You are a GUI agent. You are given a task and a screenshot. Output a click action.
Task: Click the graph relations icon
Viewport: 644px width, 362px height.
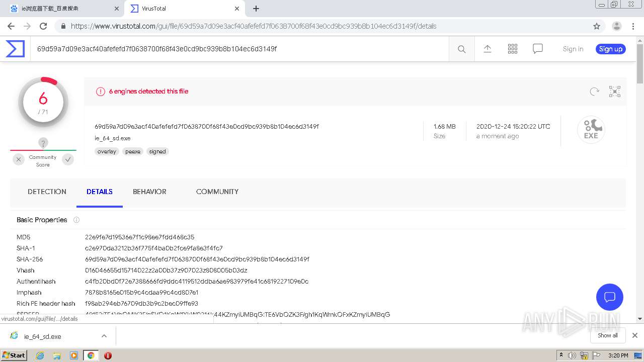click(x=614, y=92)
